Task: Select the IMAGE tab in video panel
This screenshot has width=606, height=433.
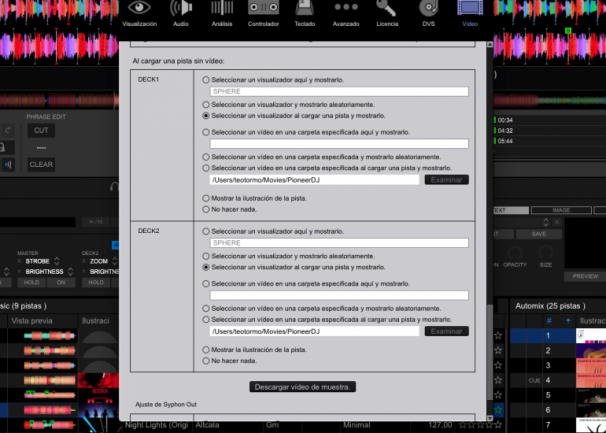Action: (561, 210)
